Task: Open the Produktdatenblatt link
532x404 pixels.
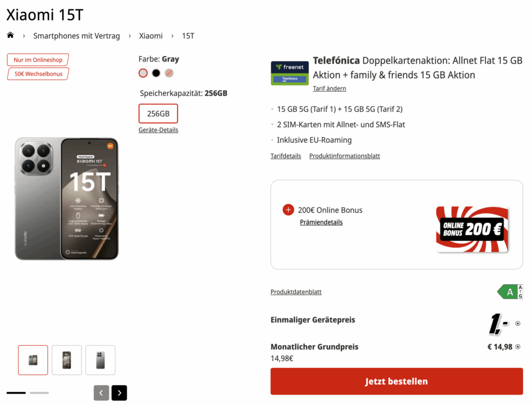Action: click(x=296, y=291)
